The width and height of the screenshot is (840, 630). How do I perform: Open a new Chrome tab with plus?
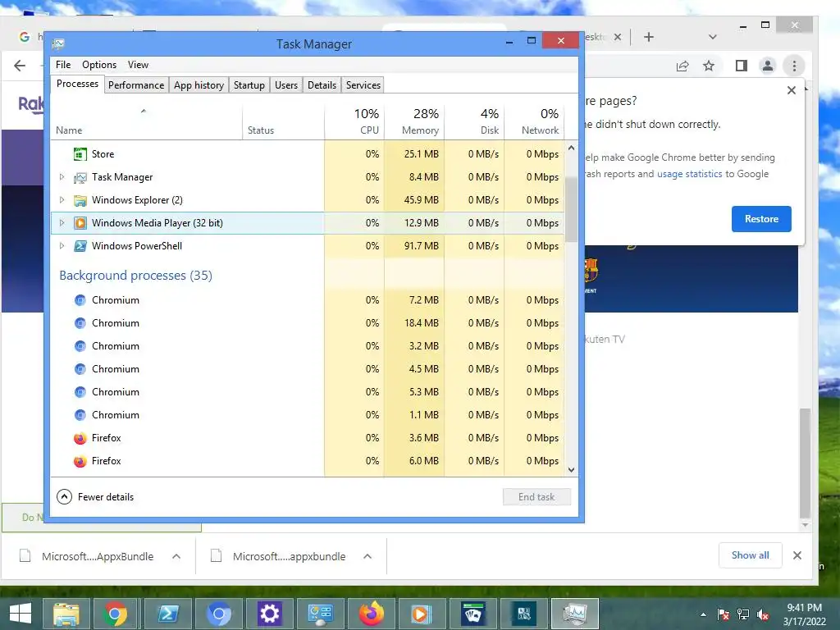pos(649,37)
